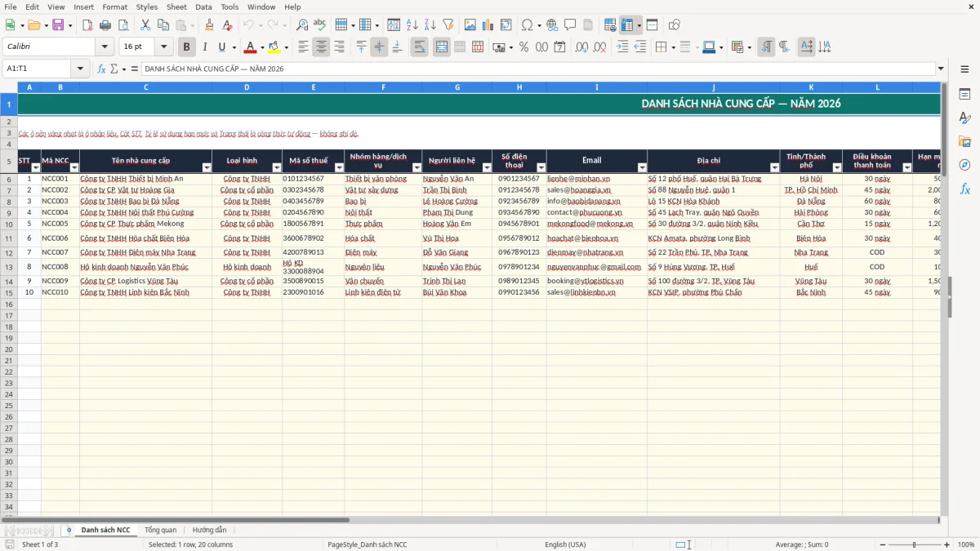The height and width of the screenshot is (551, 980).
Task: Click the Insert Chart icon
Action: [488, 25]
